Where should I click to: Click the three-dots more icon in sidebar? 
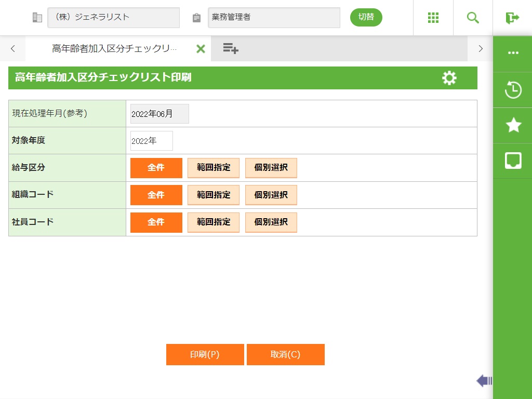pos(513,53)
